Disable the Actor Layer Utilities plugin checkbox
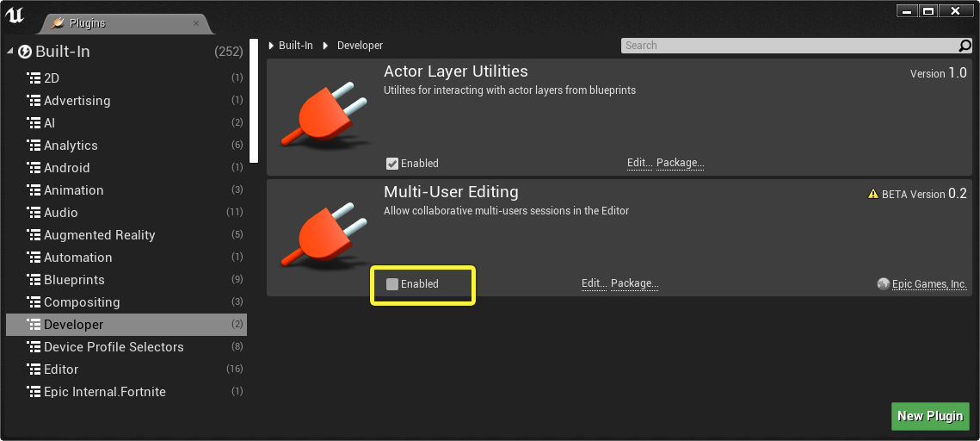This screenshot has height=441, width=980. coord(391,164)
